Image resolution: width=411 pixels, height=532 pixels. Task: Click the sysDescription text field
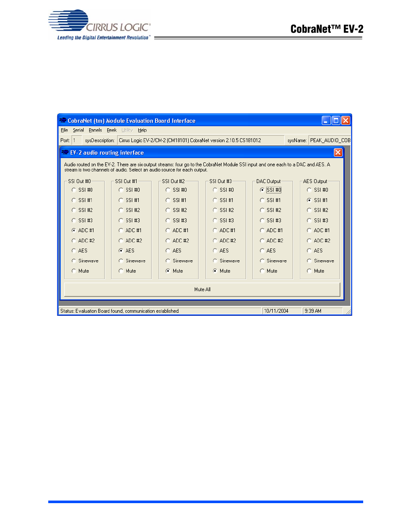(x=201, y=140)
